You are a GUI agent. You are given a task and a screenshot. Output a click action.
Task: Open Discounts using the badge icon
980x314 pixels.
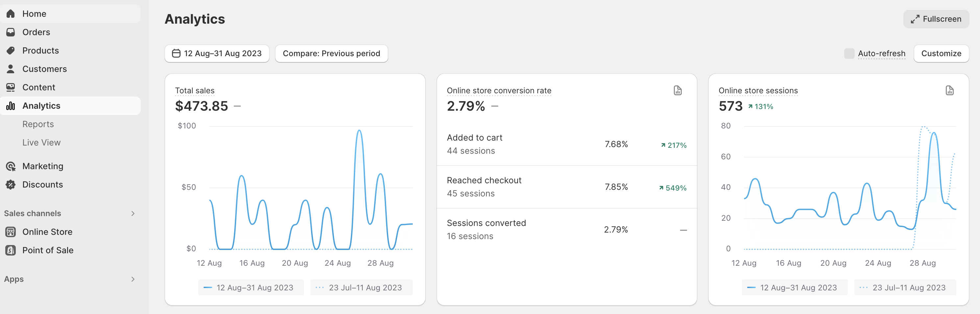tap(11, 184)
